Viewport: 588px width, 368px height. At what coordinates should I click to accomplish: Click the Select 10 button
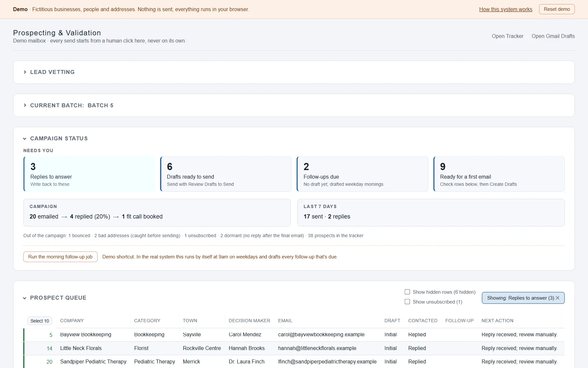[x=40, y=321]
